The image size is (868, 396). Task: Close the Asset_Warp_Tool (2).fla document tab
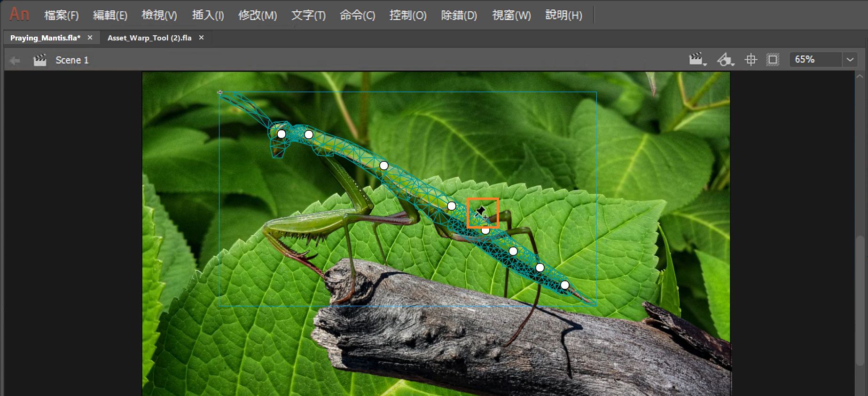pos(201,38)
